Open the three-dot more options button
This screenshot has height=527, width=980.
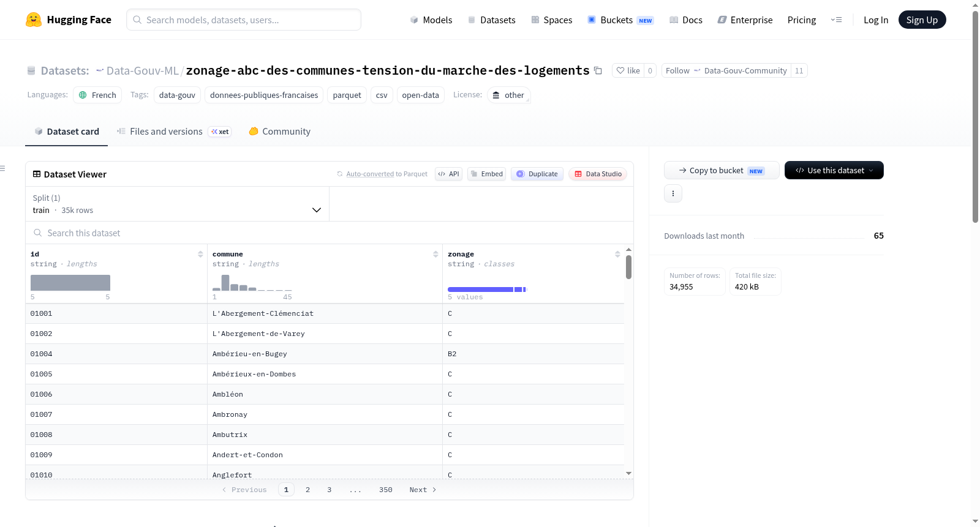point(673,193)
